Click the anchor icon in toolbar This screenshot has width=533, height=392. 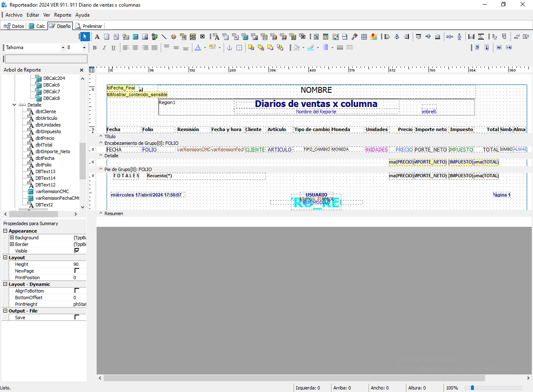click(229, 48)
